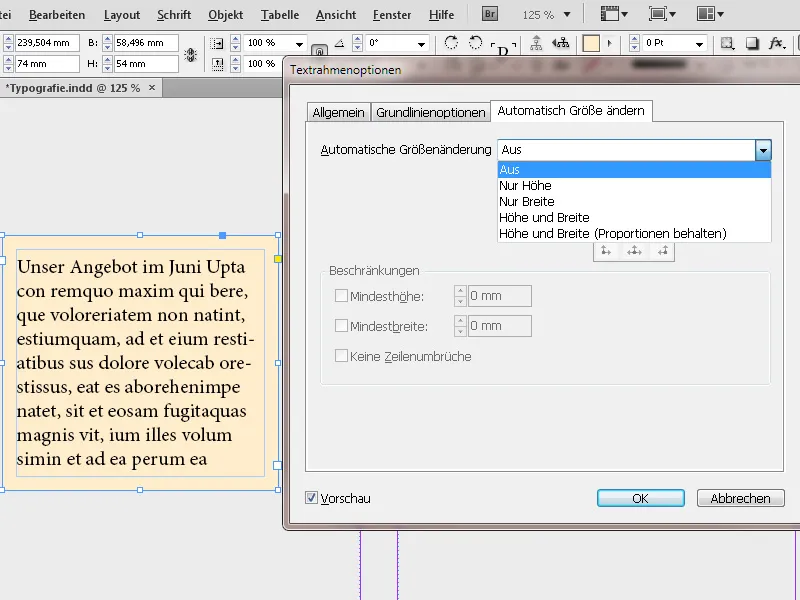The width and height of the screenshot is (800, 600).
Task: Open the screen mode icon menu
Action: 662,14
